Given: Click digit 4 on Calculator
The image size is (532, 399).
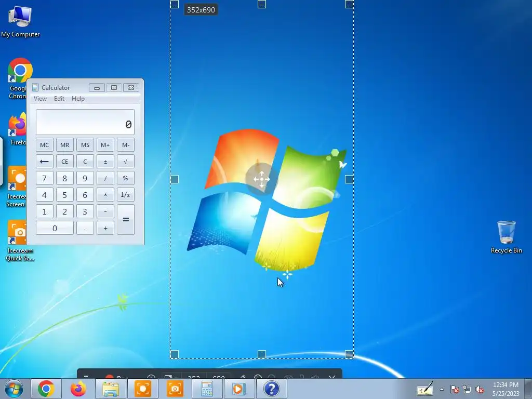Looking at the screenshot, I should click(x=45, y=195).
